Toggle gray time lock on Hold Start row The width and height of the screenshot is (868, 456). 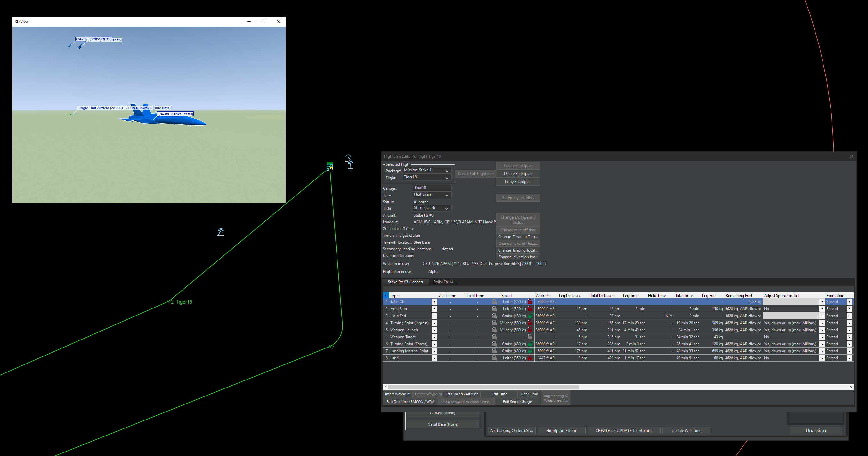tap(494, 309)
